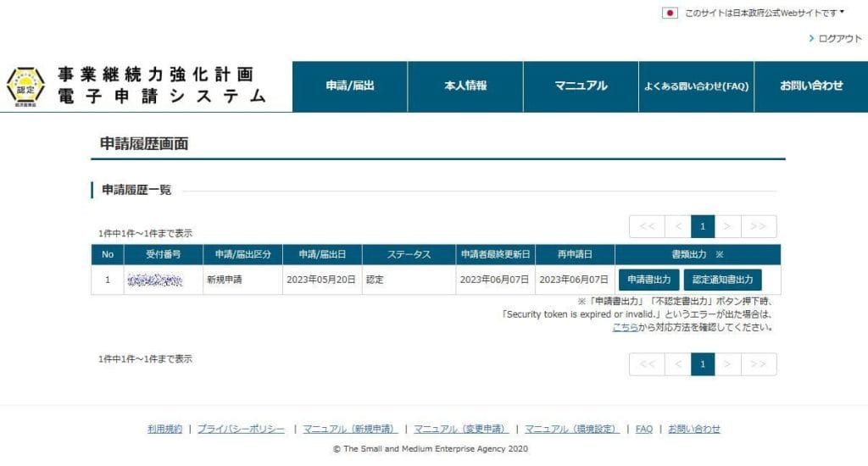
Task: Click bottom pagination next page arrow
Action: point(728,364)
